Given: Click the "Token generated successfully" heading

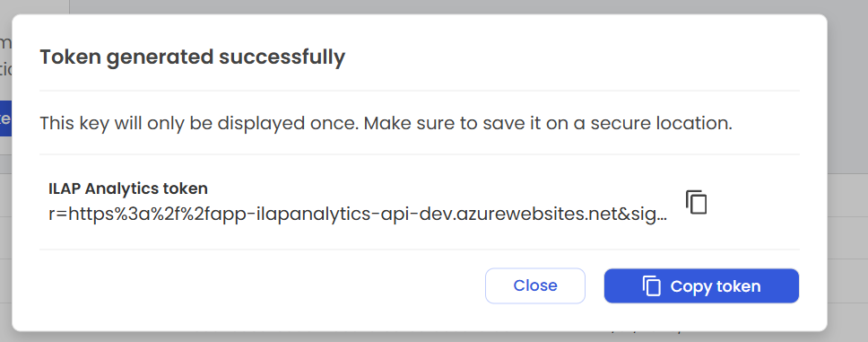Looking at the screenshot, I should point(192,57).
